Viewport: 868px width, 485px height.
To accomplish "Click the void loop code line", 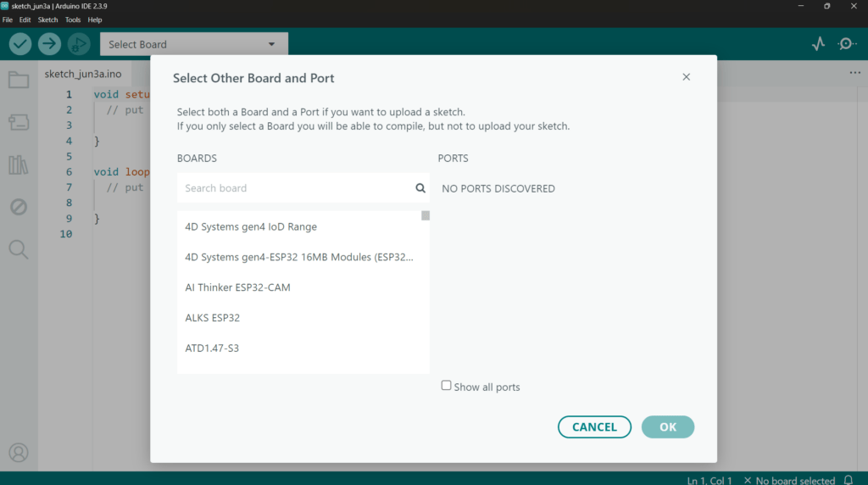I will tap(121, 171).
